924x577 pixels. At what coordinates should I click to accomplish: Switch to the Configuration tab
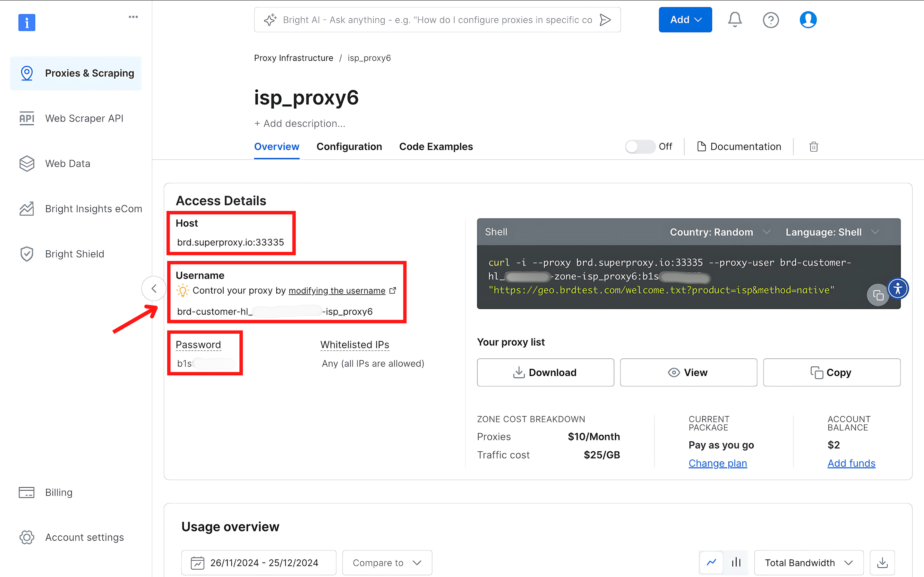point(349,147)
